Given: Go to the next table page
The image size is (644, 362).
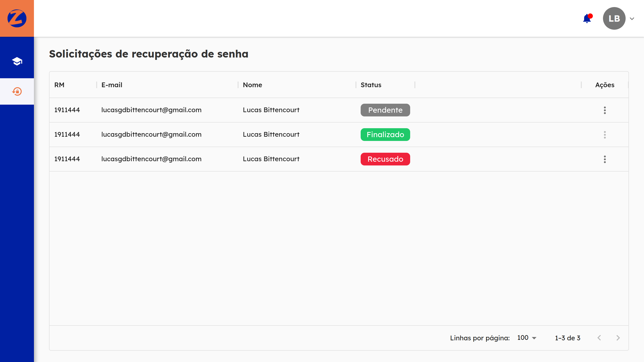Looking at the screenshot, I should click(618, 338).
